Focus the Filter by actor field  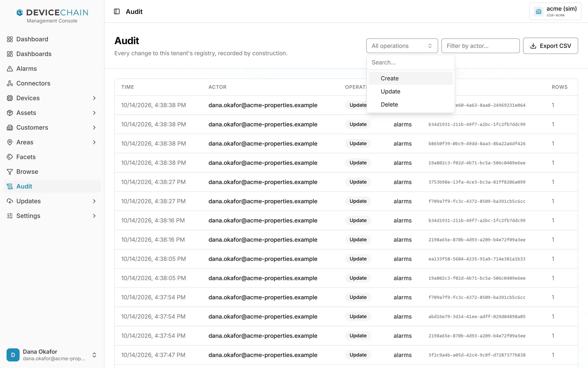tap(480, 46)
